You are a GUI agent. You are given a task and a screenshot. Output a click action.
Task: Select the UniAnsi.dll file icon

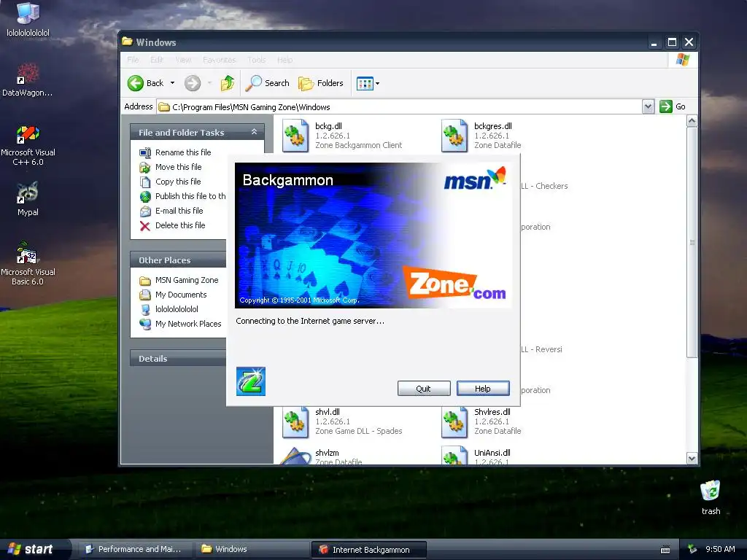[454, 455]
